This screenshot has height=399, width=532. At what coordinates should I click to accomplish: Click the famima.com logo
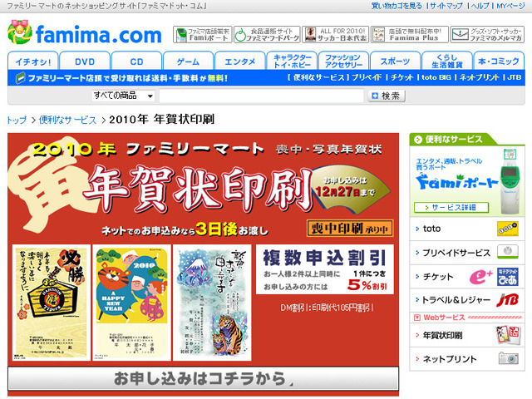[x=85, y=34]
